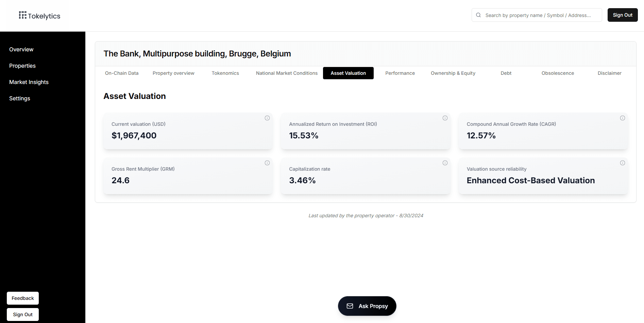Open Market Insights in sidebar
Image resolution: width=644 pixels, height=323 pixels.
29,82
